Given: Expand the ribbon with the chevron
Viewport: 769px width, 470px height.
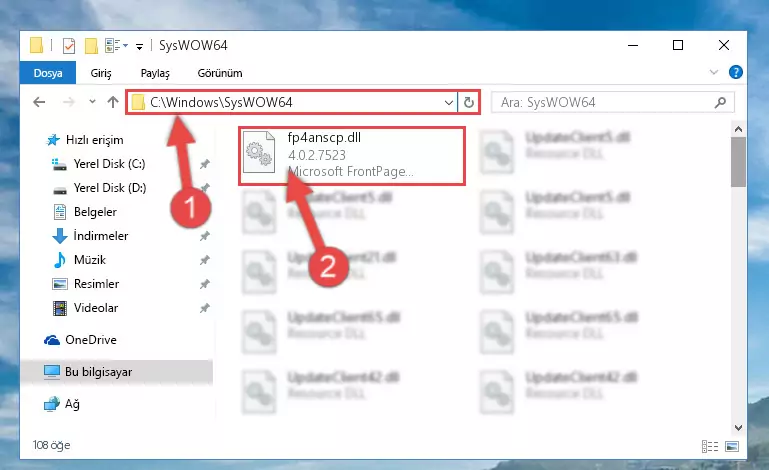Looking at the screenshot, I should point(714,73).
